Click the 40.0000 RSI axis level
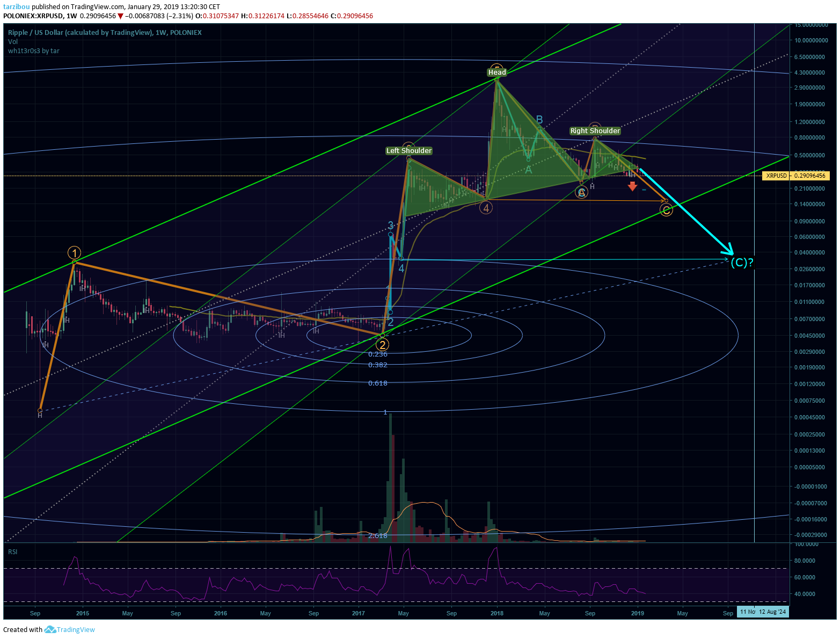 coord(805,594)
